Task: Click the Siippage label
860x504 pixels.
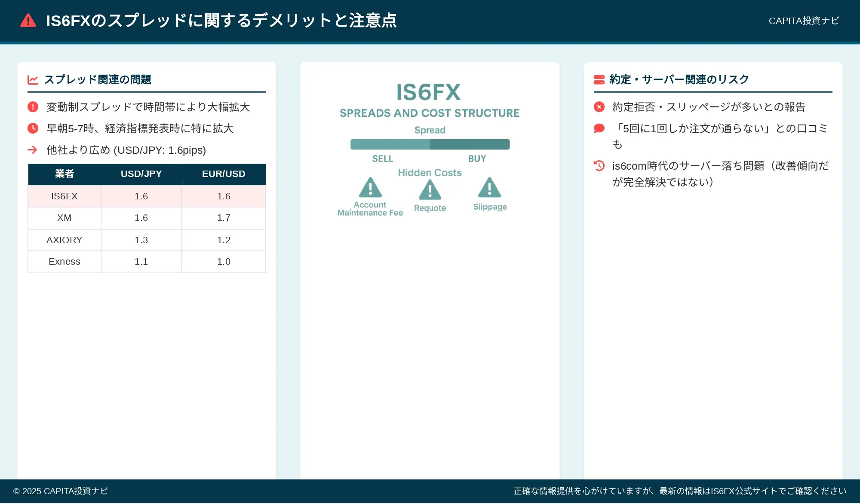Action: pos(490,207)
